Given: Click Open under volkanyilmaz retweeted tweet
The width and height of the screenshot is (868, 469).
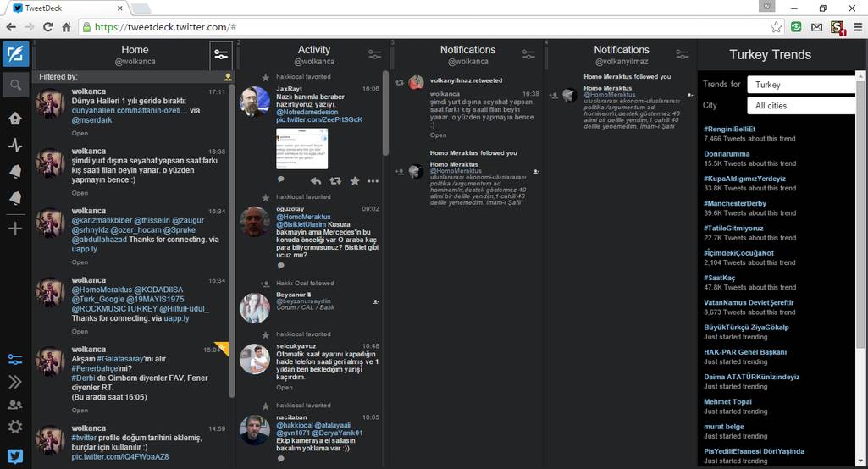Looking at the screenshot, I should (439, 135).
